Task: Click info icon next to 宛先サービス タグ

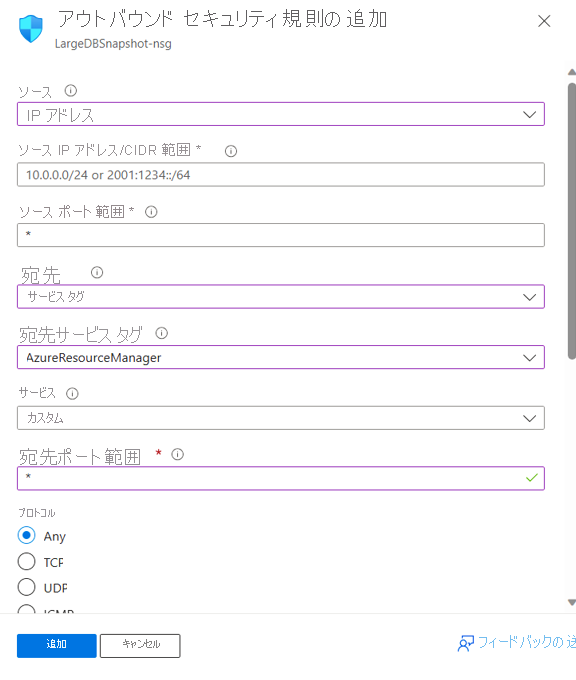Action: (162, 333)
